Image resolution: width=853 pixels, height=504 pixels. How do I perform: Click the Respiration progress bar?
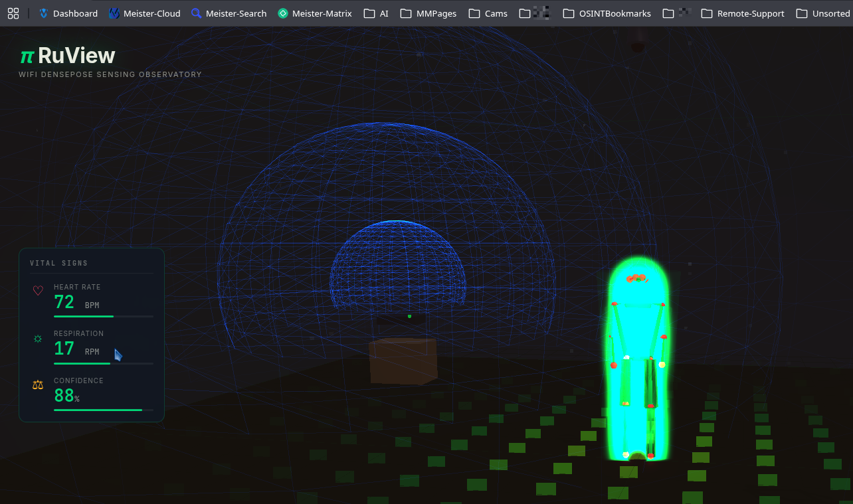104,363
